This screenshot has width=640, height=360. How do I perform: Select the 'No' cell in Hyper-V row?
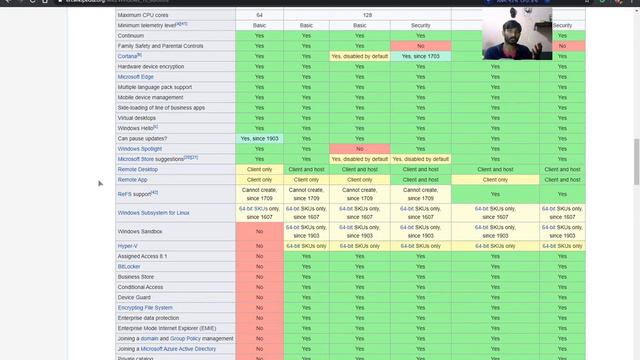coord(260,246)
